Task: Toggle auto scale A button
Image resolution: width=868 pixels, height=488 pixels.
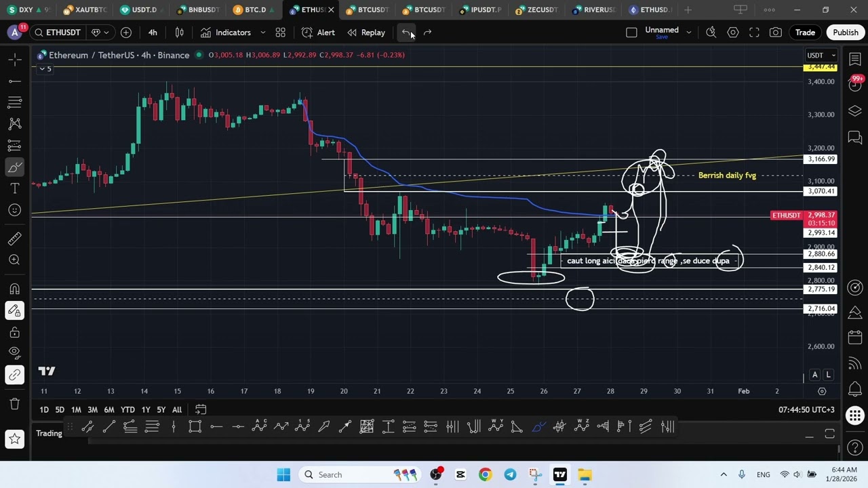Action: coord(815,375)
